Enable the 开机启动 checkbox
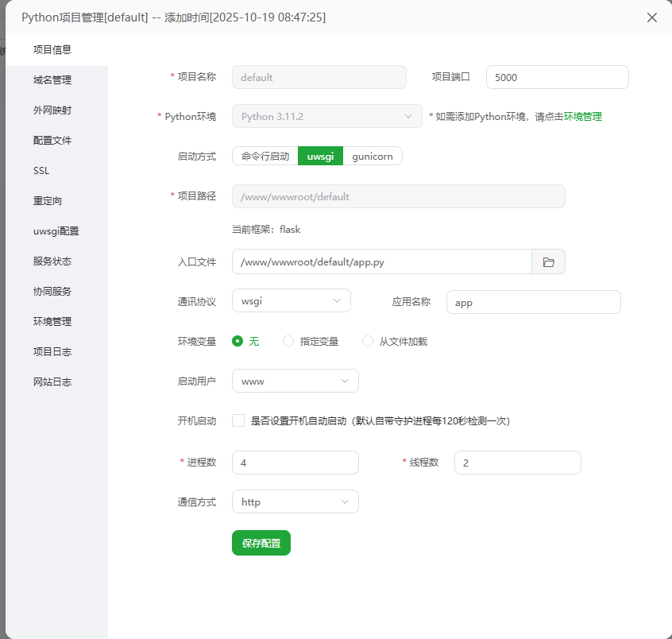 [238, 420]
